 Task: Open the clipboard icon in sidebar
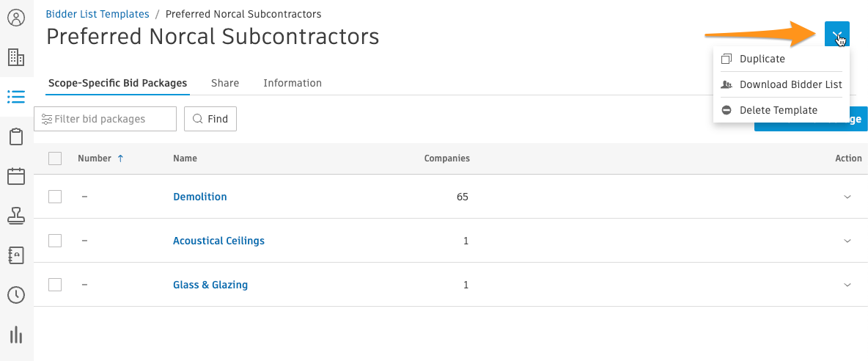pos(16,136)
